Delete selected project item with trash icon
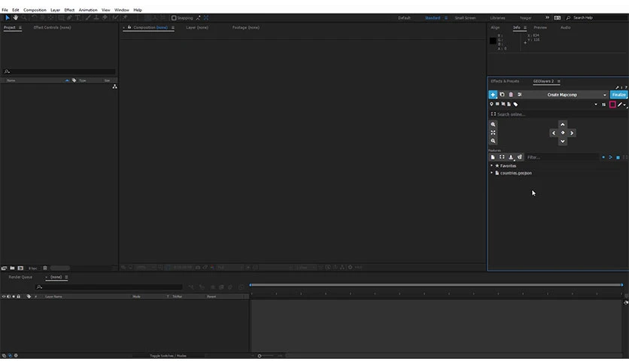 (x=45, y=268)
